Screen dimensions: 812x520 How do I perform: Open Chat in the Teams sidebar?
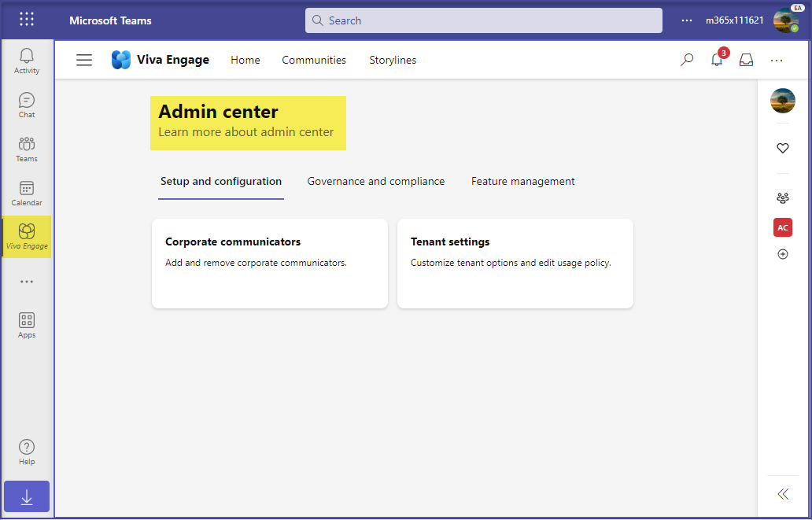[27, 104]
